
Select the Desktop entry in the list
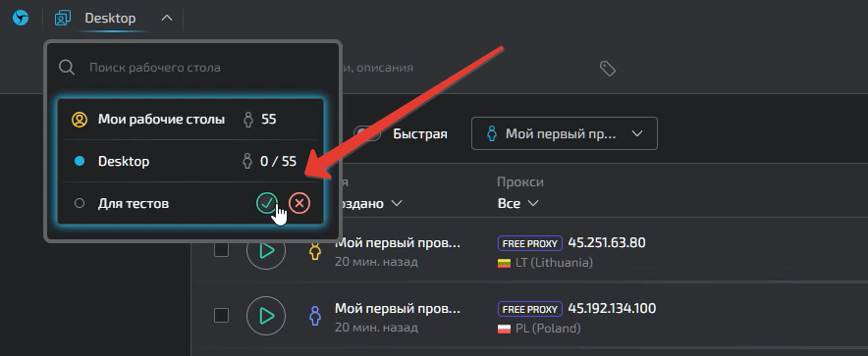[x=191, y=162]
